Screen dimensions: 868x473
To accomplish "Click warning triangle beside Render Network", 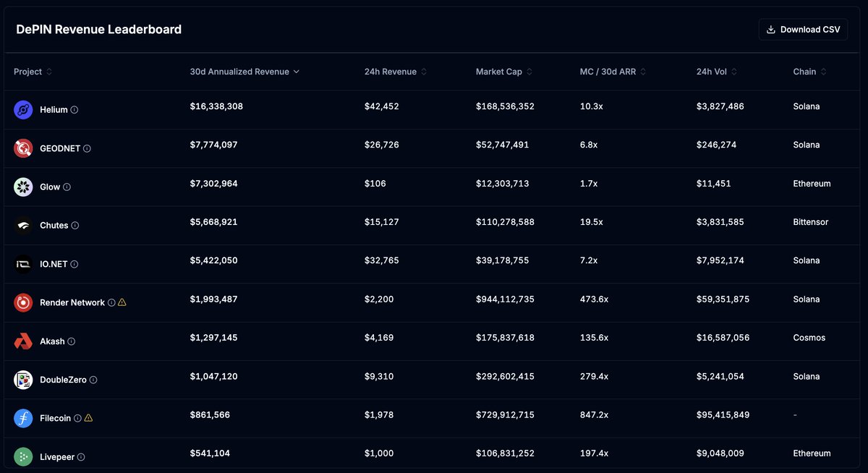I will pos(122,302).
